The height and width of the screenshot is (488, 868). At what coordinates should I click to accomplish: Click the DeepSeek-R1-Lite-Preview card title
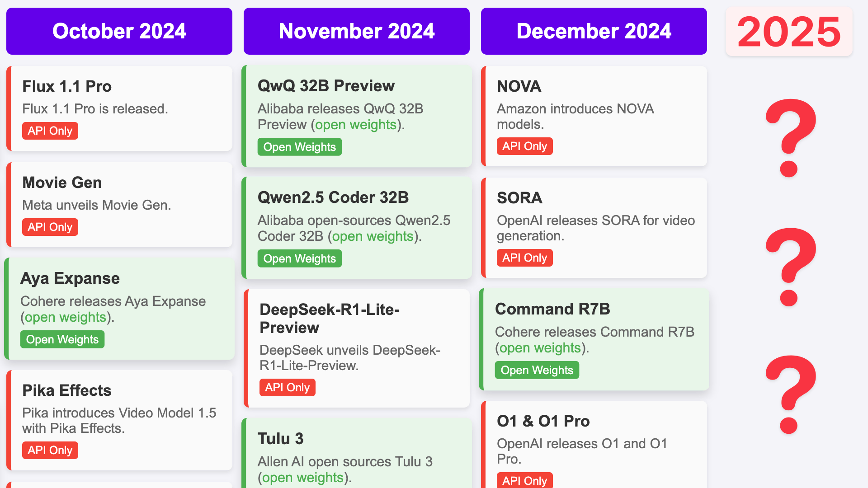[330, 319]
